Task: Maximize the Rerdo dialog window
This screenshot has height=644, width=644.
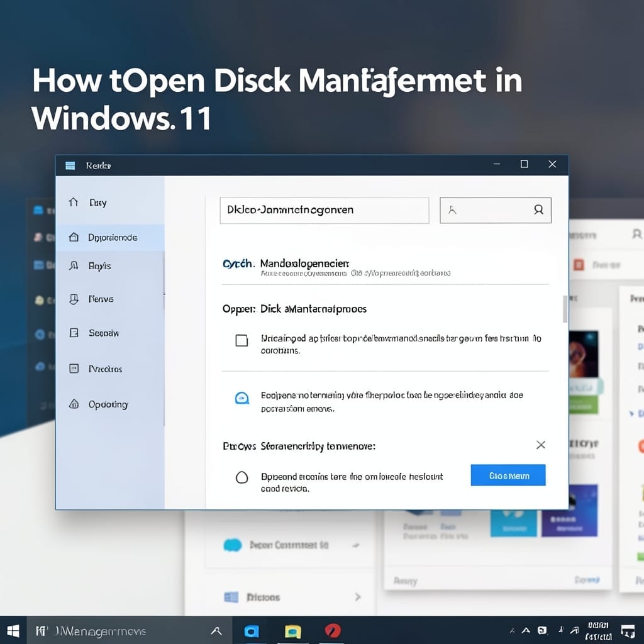Action: click(x=524, y=164)
